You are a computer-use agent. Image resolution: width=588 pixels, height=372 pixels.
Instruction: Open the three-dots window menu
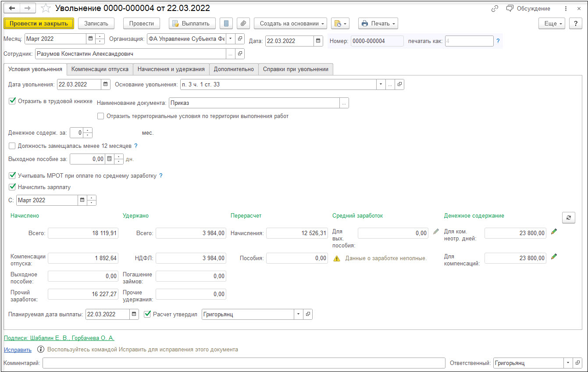(566, 8)
